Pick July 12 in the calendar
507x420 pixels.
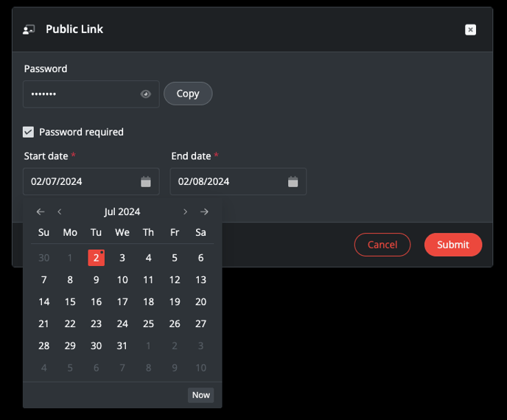175,280
